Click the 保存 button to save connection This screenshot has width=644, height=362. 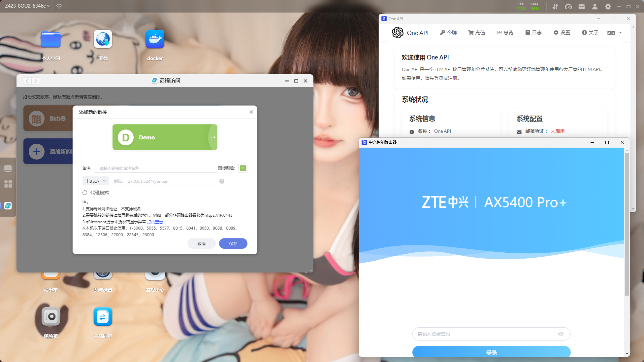(233, 243)
